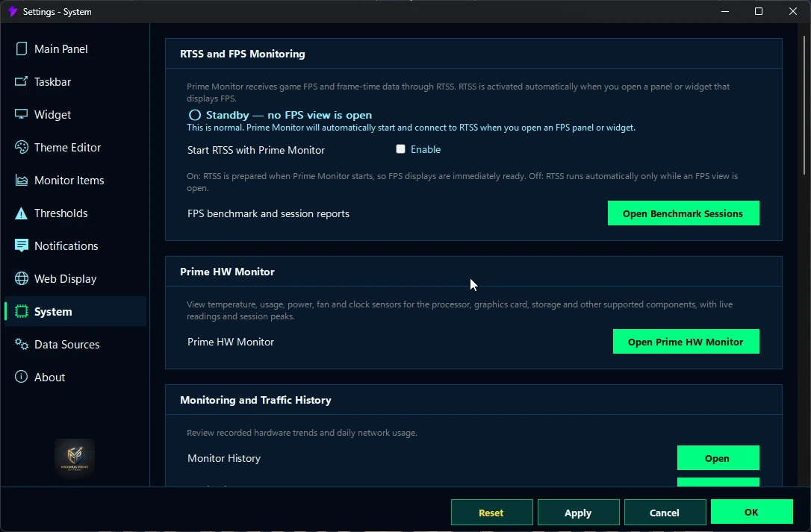Open the Main Panel settings page
The height and width of the screenshot is (532, 811).
75,49
